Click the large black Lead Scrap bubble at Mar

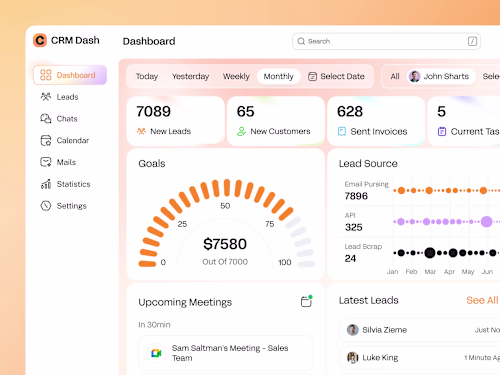pyautogui.click(x=430, y=253)
